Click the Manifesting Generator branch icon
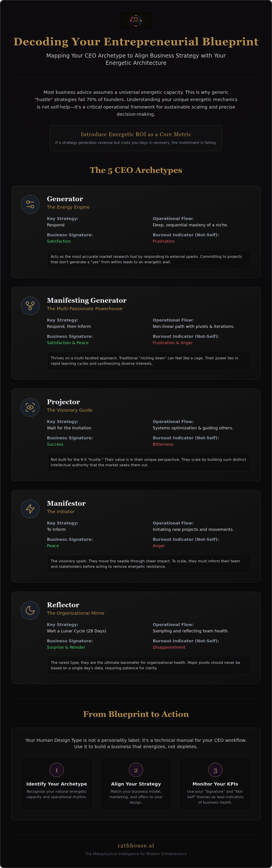Viewport: 272px width, 868px height. pyautogui.click(x=30, y=306)
